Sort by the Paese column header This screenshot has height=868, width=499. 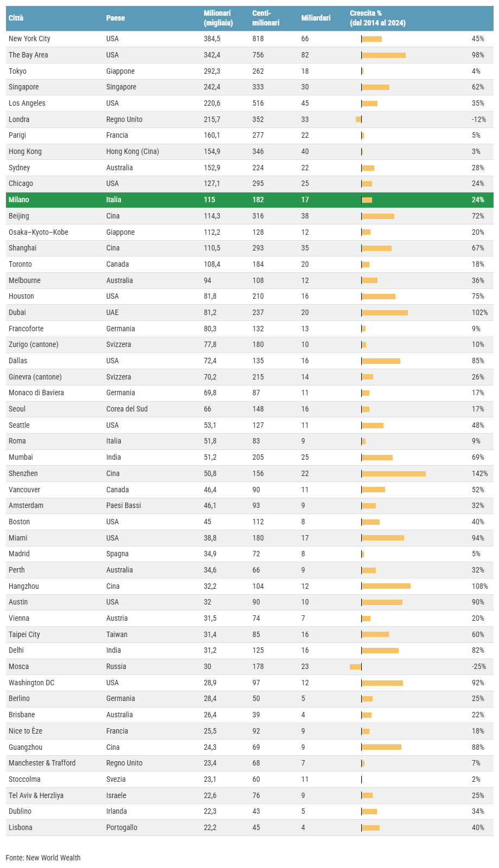(x=116, y=18)
